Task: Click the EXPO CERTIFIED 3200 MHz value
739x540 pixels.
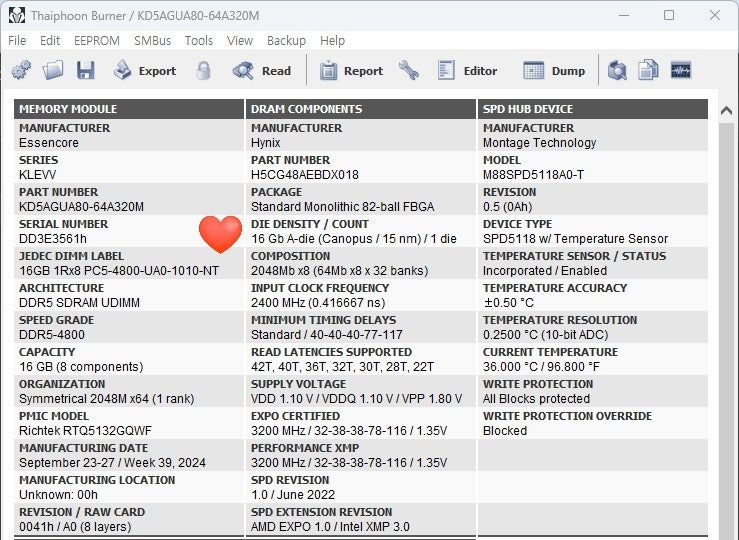Action: point(349,431)
